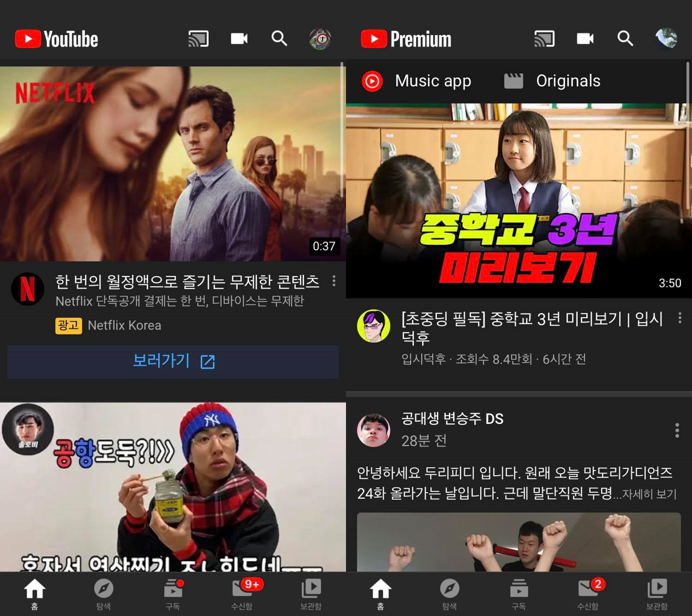Screen dimensions: 692x616
Task: Open image in 공대생 변승주 DS post
Action: [x=519, y=542]
